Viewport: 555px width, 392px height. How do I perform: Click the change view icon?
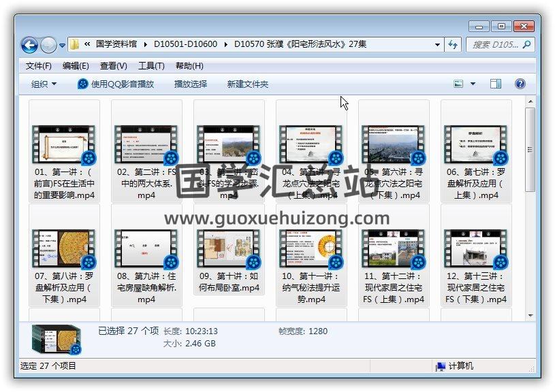click(x=459, y=84)
